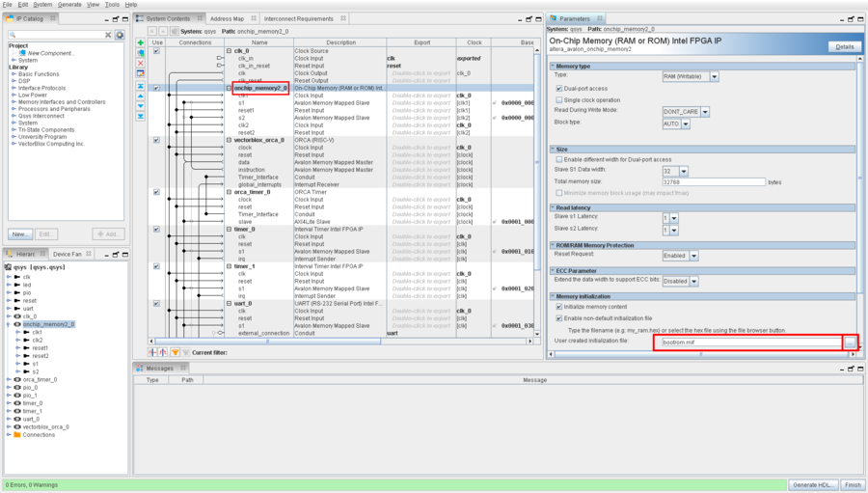Screen dimensions: 868x493
Task: Open the Read During Write Mode dropdown
Action: [x=705, y=112]
